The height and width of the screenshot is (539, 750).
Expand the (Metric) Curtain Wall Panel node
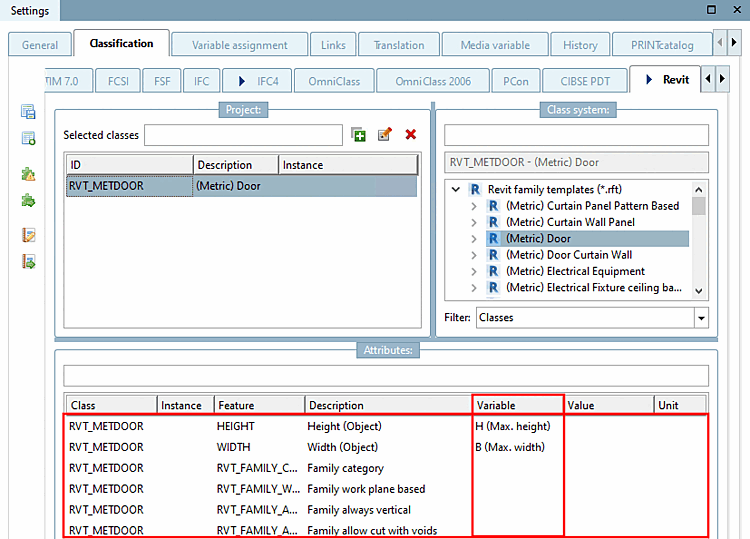pos(474,222)
